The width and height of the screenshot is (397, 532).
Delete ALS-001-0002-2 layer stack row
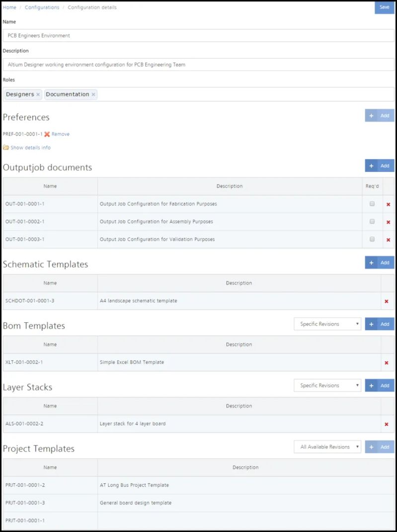tap(387, 424)
